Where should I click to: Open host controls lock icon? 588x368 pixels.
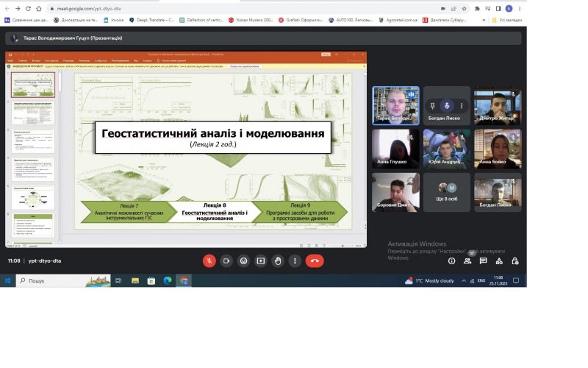tap(515, 261)
